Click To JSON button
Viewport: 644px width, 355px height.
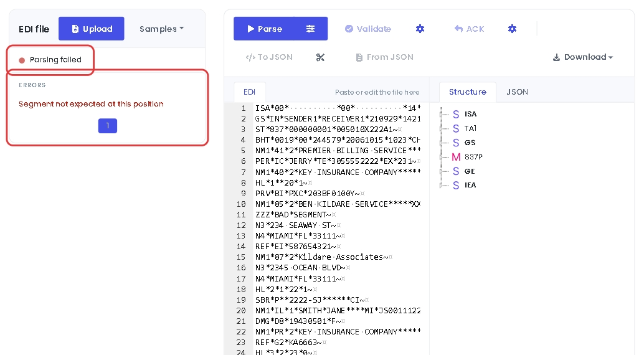(x=269, y=57)
